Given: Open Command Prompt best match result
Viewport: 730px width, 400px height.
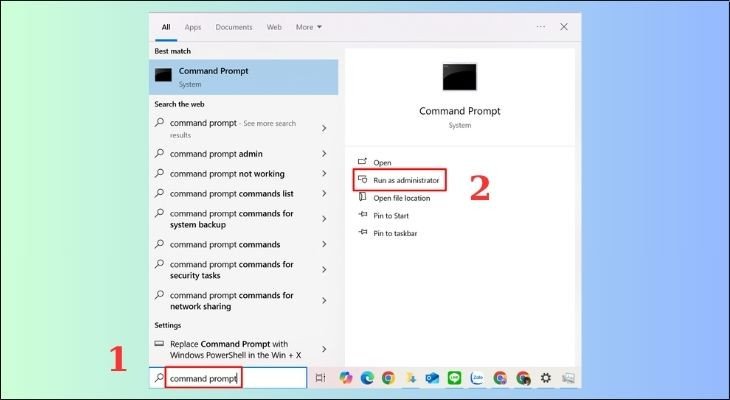Looking at the screenshot, I should (x=243, y=77).
